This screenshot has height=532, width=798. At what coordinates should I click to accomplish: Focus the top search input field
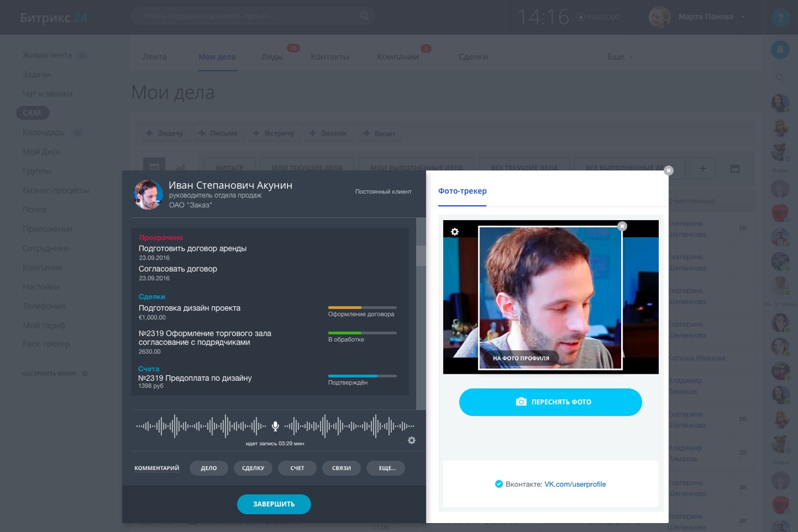click(x=253, y=17)
